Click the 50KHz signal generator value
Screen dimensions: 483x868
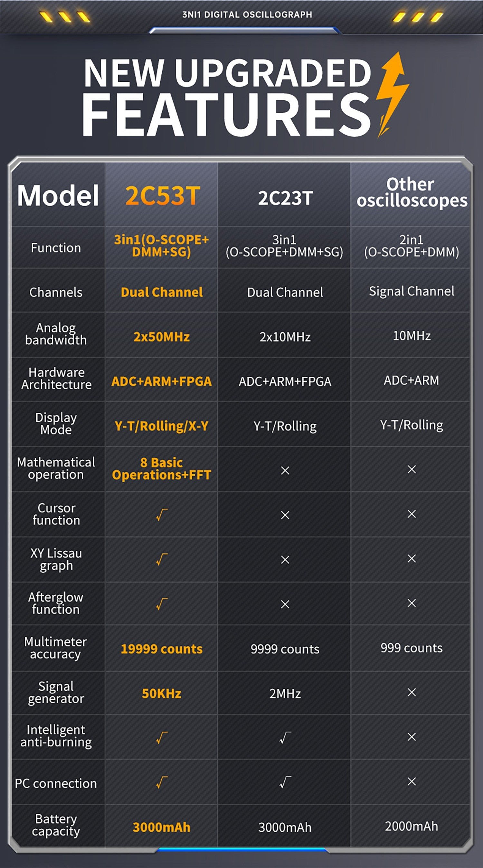(162, 693)
